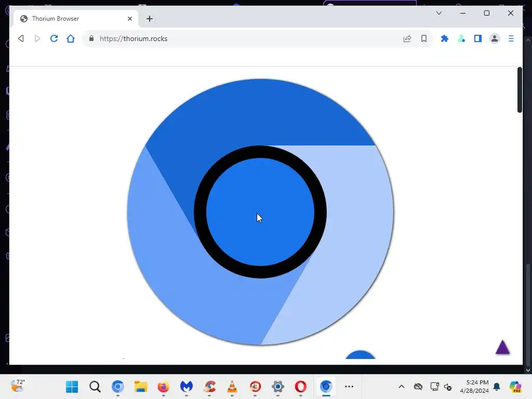Open the Thorium main menu
Screen dimensions: 532x399
coord(511,38)
